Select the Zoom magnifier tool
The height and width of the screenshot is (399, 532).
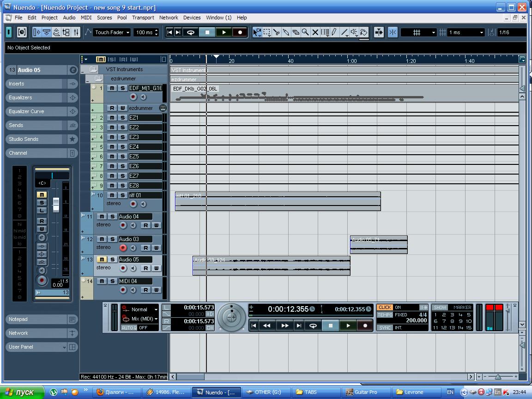(305, 32)
